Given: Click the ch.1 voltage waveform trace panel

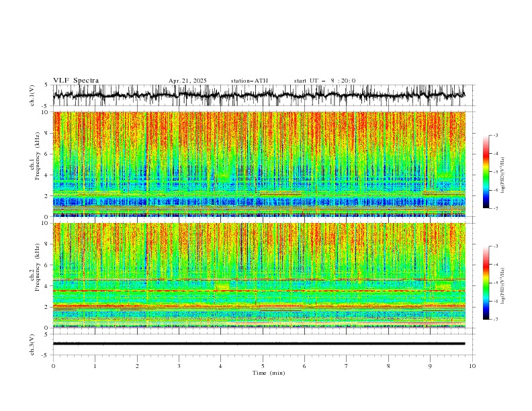Looking at the screenshot, I should [264, 95].
